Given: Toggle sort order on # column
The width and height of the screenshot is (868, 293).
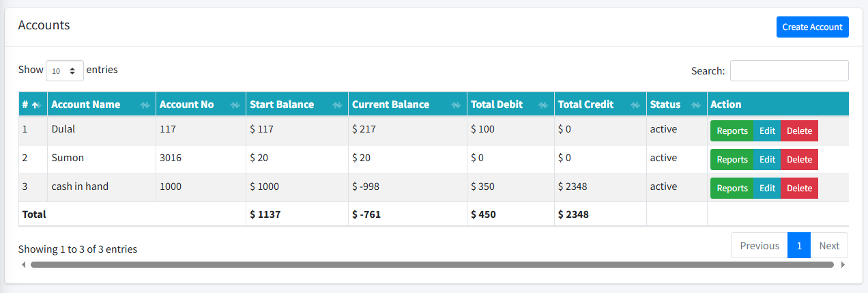Looking at the screenshot, I should [36, 105].
